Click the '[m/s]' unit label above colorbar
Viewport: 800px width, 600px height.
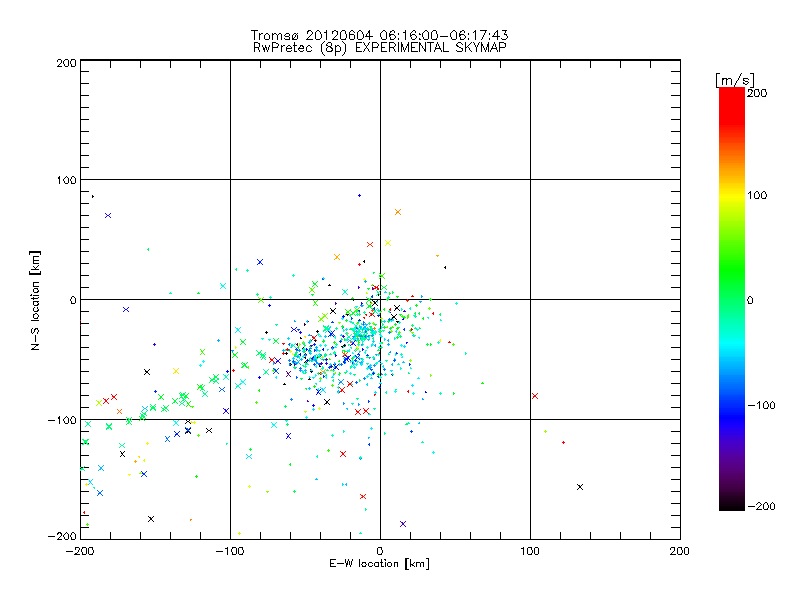(x=734, y=80)
